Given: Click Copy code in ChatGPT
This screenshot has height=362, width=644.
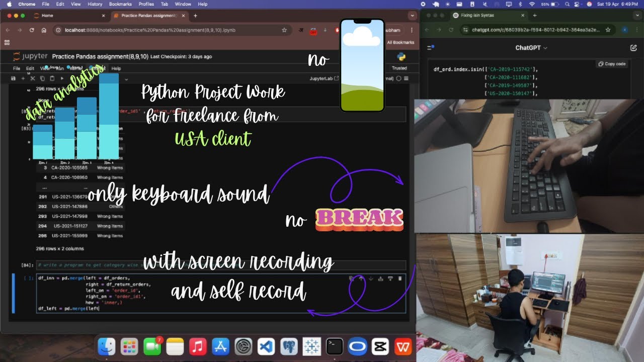Looking at the screenshot, I should pos(611,64).
